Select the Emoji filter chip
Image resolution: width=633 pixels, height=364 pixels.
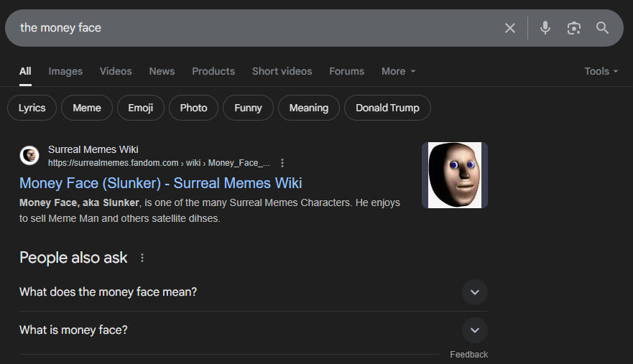point(141,108)
